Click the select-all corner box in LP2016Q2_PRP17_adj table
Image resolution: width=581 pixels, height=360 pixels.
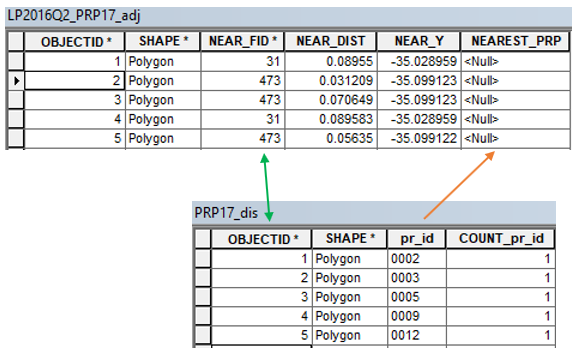pos(16,41)
